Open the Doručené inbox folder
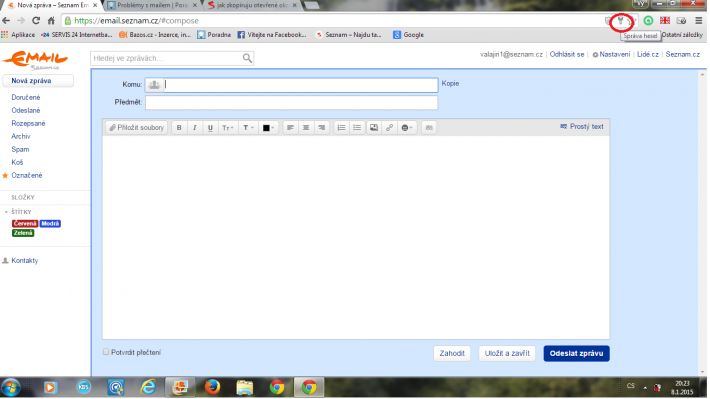710x399 pixels. pos(26,97)
